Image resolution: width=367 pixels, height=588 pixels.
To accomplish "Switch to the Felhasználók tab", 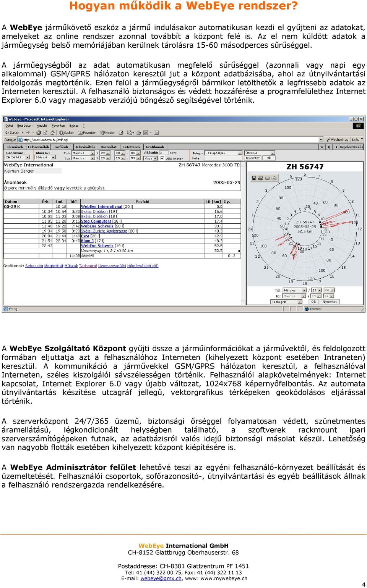I will pyautogui.click(x=38, y=147).
